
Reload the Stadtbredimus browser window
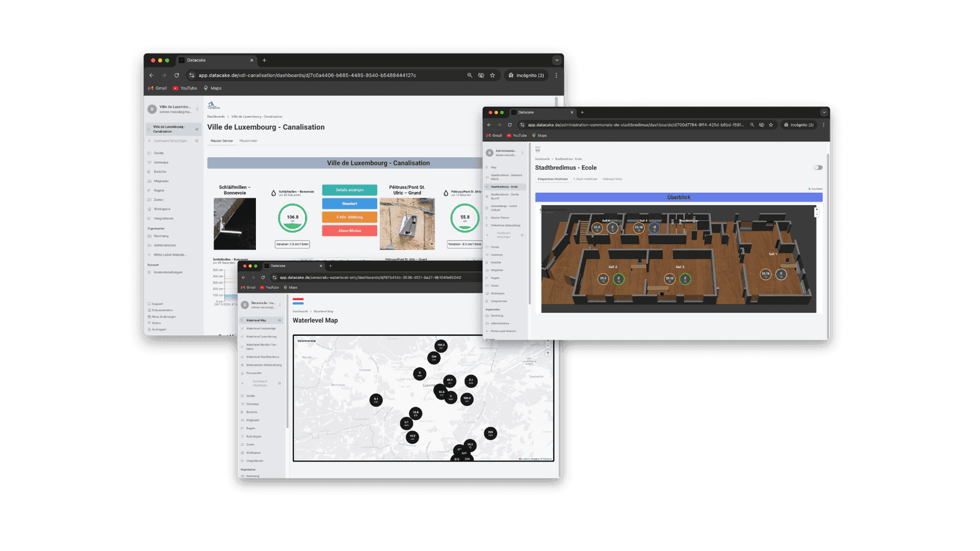click(509, 125)
